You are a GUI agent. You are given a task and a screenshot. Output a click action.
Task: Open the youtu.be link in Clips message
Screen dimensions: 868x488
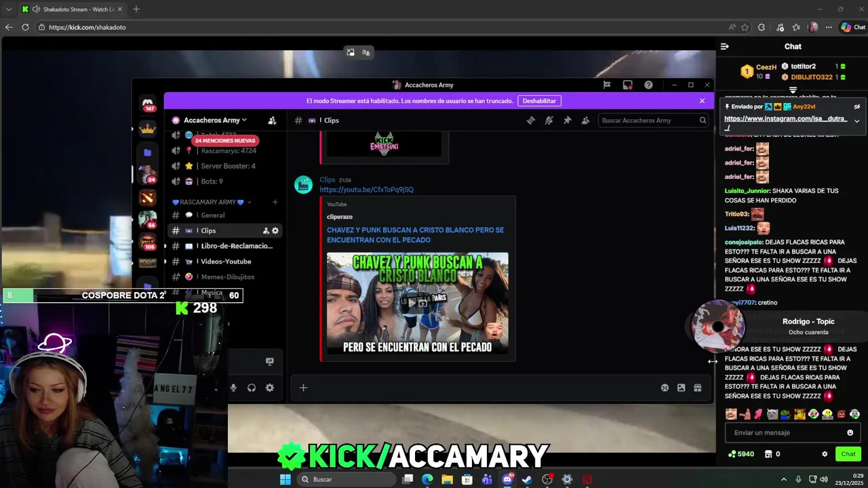366,190
